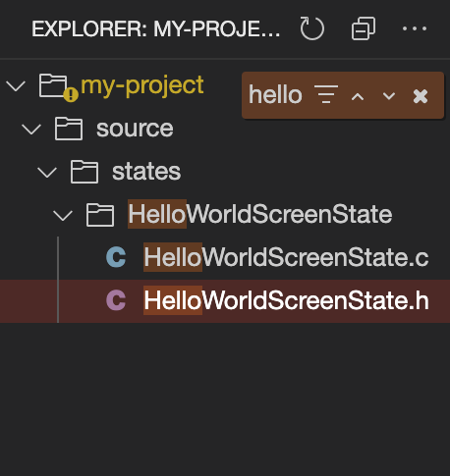
Task: Click the purple C icon of the header file
Action: pos(116,300)
